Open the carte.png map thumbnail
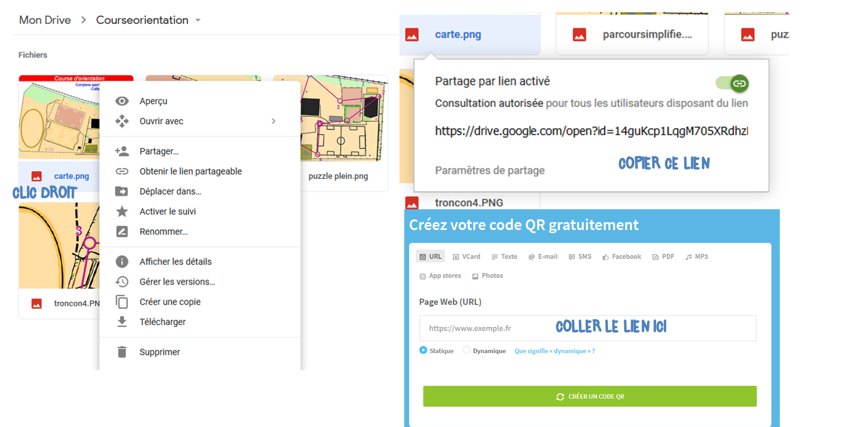This screenshot has height=427, width=868. click(x=59, y=118)
